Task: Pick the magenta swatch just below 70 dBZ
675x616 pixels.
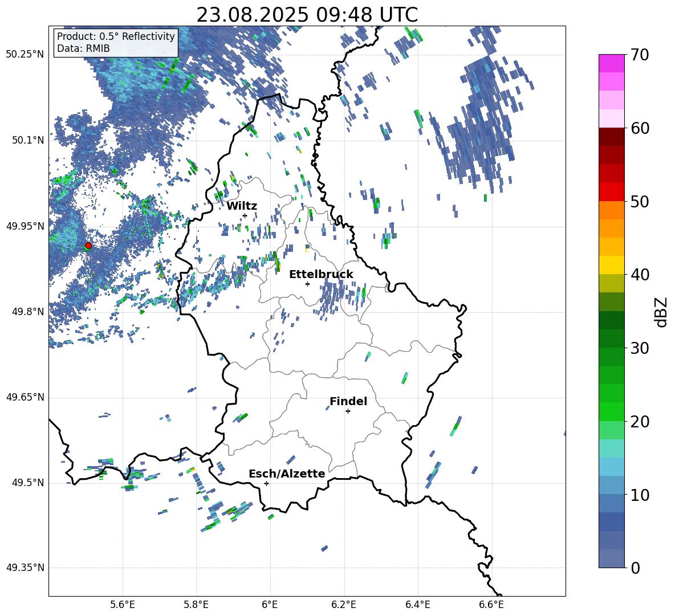Action: (611, 63)
